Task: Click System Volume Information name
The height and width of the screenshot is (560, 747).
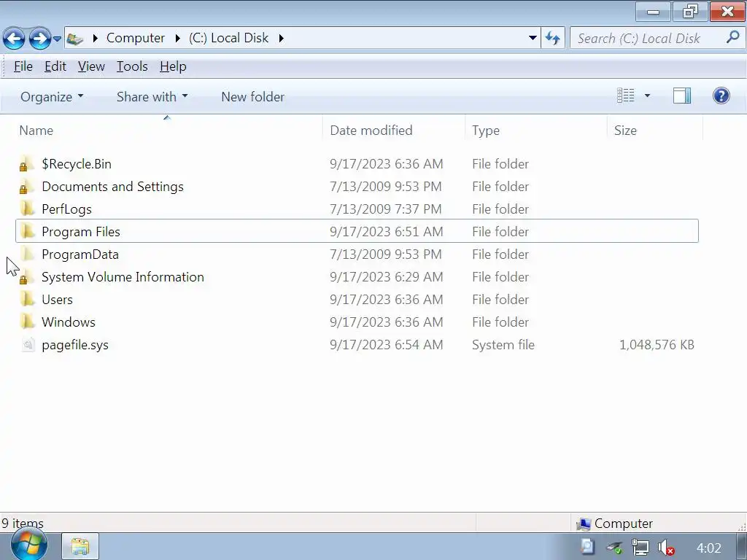Action: [x=123, y=276]
